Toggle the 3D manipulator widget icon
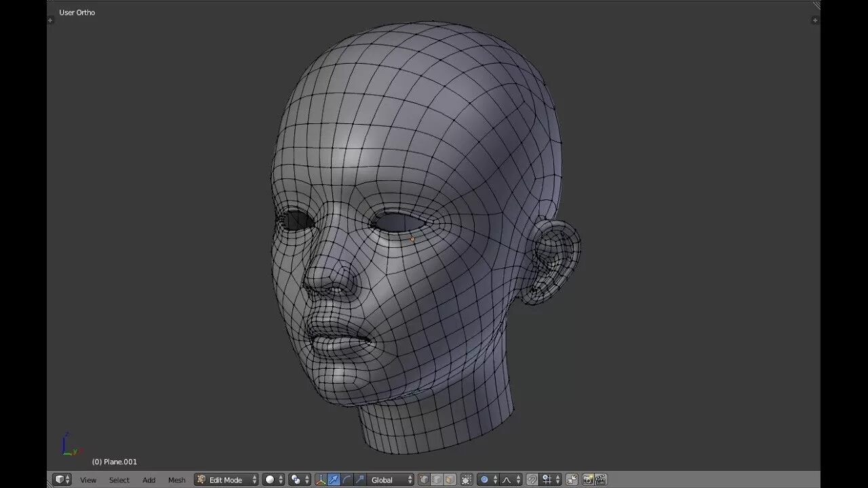This screenshot has width=868, height=488. pyautogui.click(x=321, y=480)
